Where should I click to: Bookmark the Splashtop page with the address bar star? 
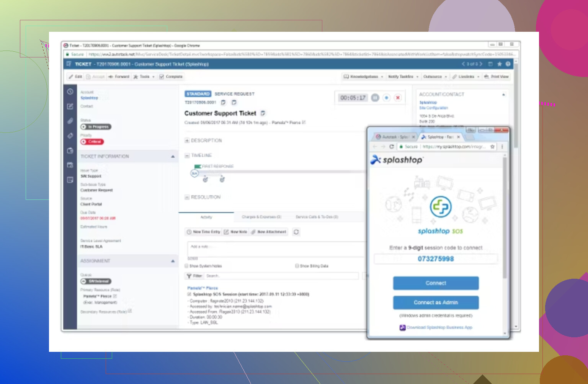click(x=493, y=147)
